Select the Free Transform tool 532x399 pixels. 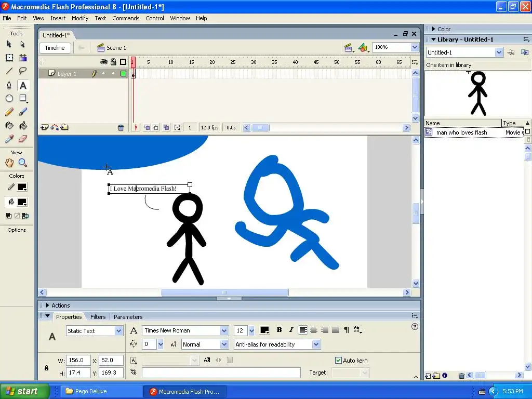[x=9, y=58]
